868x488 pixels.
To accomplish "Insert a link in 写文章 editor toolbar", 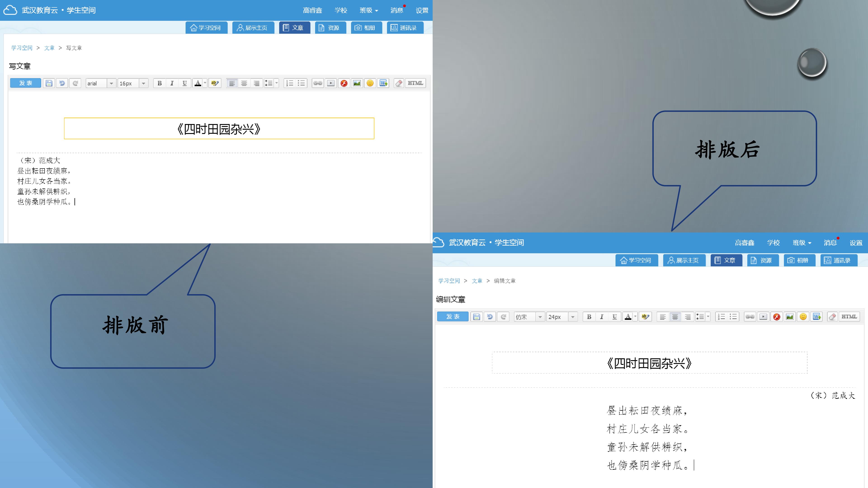I will click(x=317, y=83).
